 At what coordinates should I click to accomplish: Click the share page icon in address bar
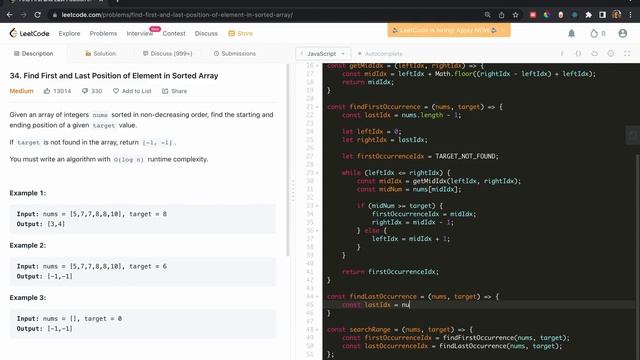501,15
